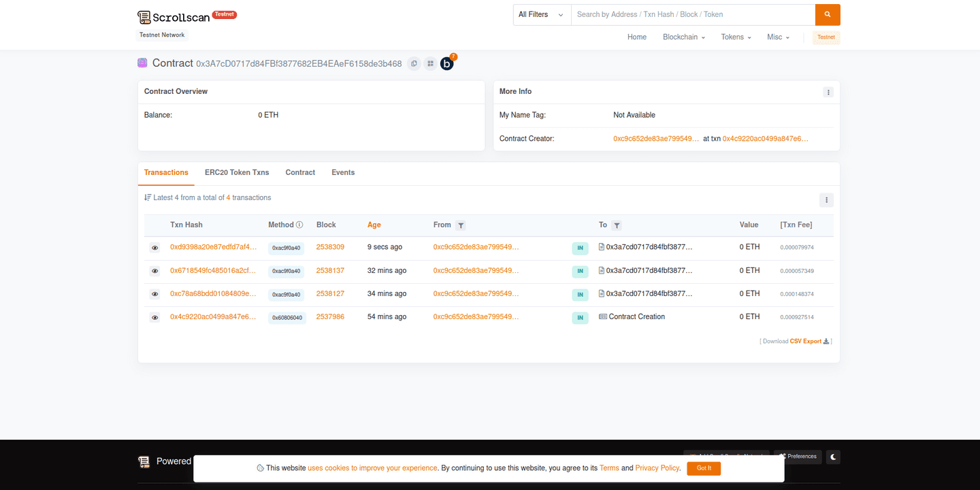Open the Preferences button in footer
The height and width of the screenshot is (490, 980).
[x=798, y=457]
